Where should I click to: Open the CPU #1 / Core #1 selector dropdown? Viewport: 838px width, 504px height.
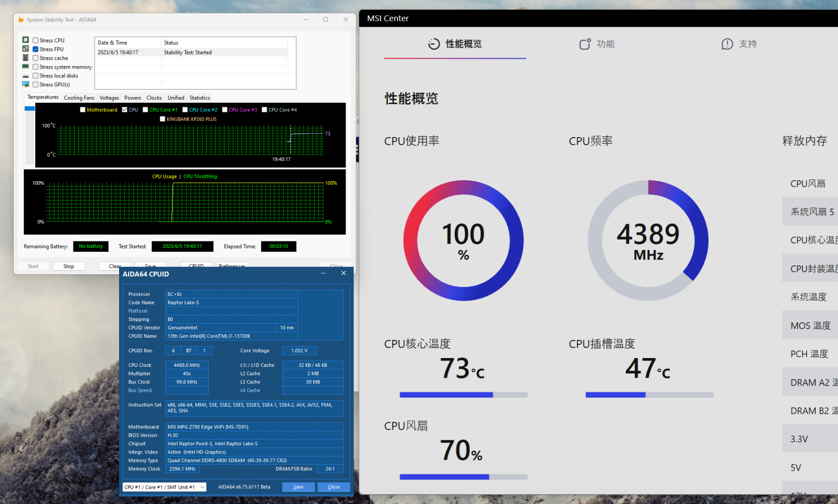[x=165, y=487]
